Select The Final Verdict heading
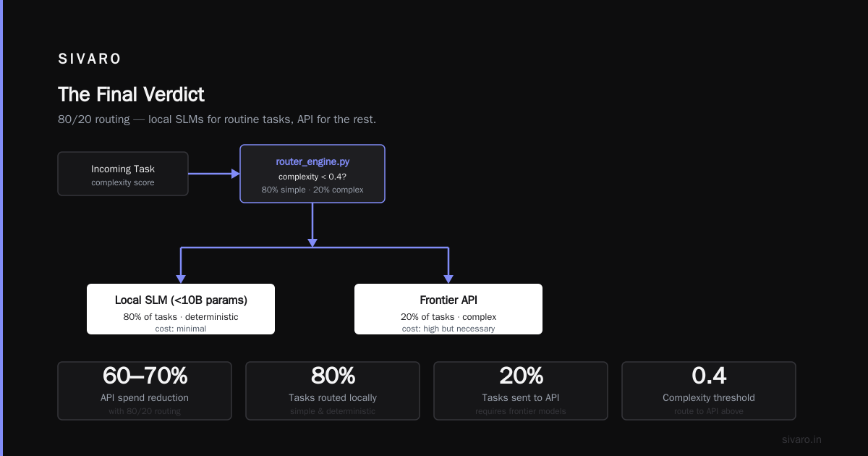 pyautogui.click(x=131, y=95)
